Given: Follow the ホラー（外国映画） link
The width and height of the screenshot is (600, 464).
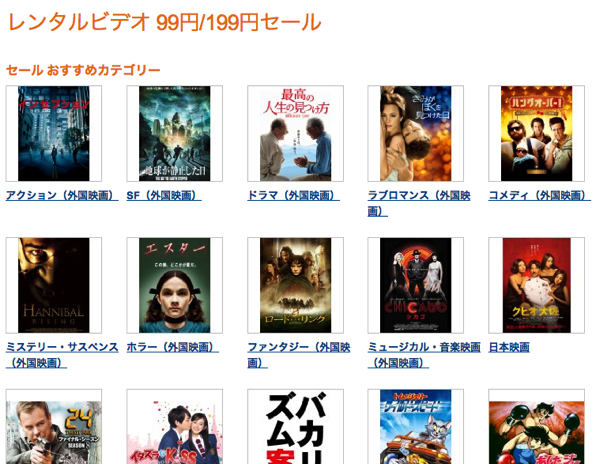Looking at the screenshot, I should (x=173, y=347).
